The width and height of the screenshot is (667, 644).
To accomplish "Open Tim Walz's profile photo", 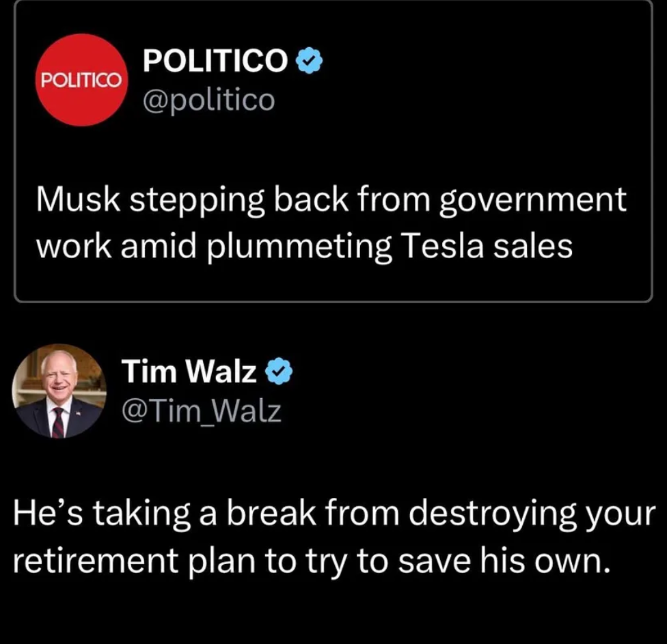I will click(x=59, y=391).
